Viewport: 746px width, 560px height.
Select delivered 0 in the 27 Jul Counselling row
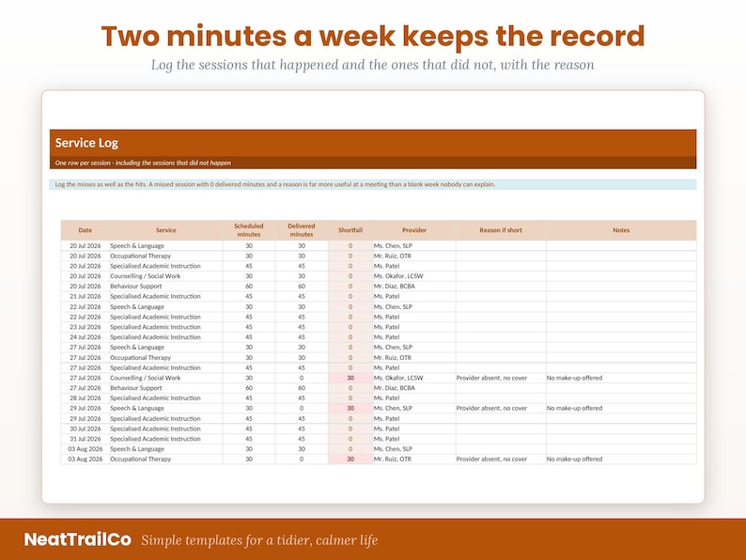coord(302,378)
